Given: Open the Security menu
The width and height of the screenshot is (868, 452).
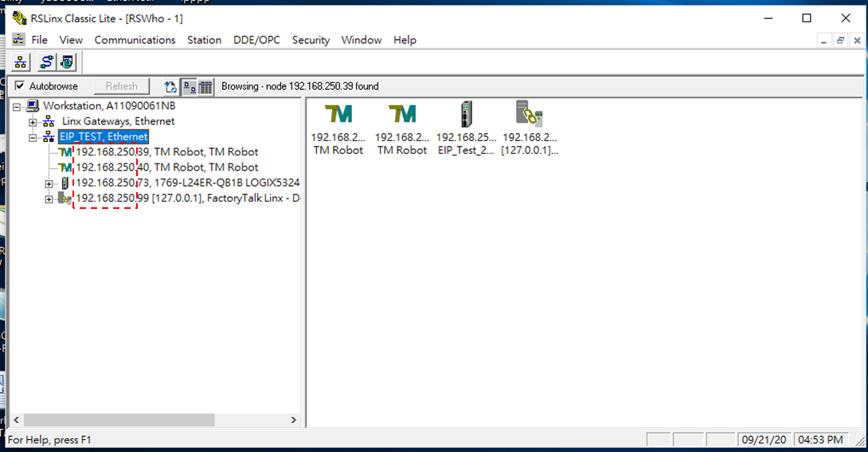Looking at the screenshot, I should [311, 40].
